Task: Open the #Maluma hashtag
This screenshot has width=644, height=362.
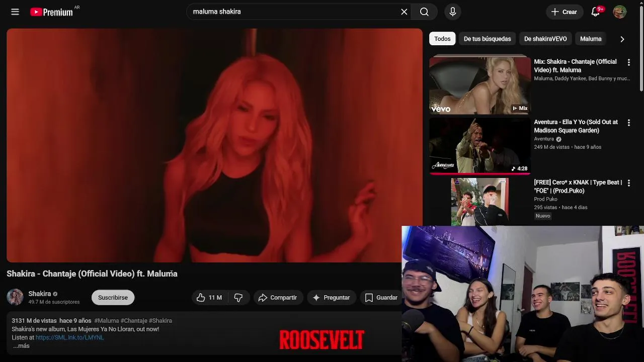Action: 107,321
